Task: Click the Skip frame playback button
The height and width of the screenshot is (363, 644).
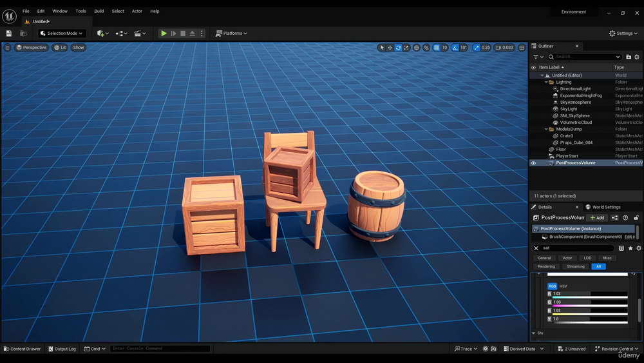Action: pyautogui.click(x=173, y=34)
